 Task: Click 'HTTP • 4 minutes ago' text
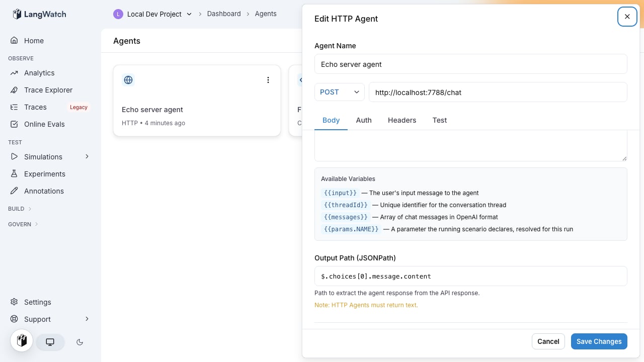pos(153,123)
